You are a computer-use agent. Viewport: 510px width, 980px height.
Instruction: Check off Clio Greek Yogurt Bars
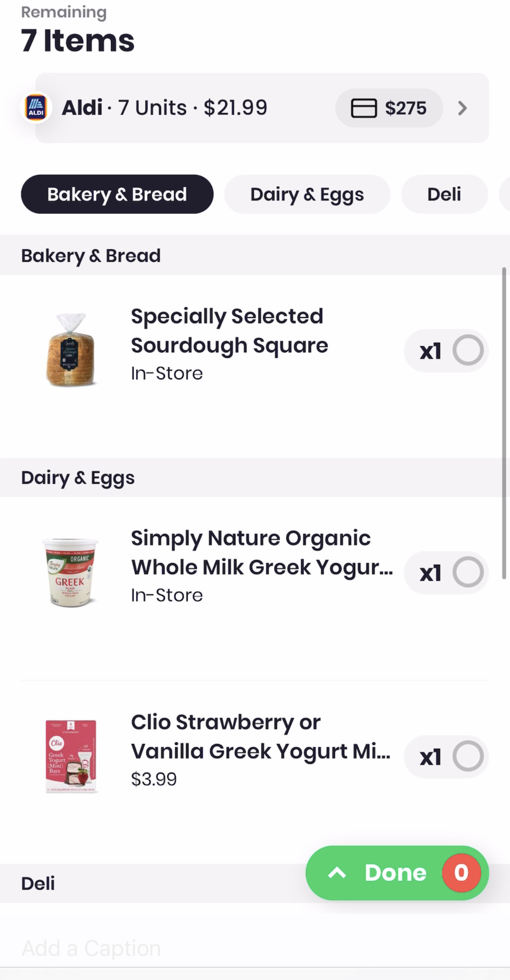coord(468,756)
